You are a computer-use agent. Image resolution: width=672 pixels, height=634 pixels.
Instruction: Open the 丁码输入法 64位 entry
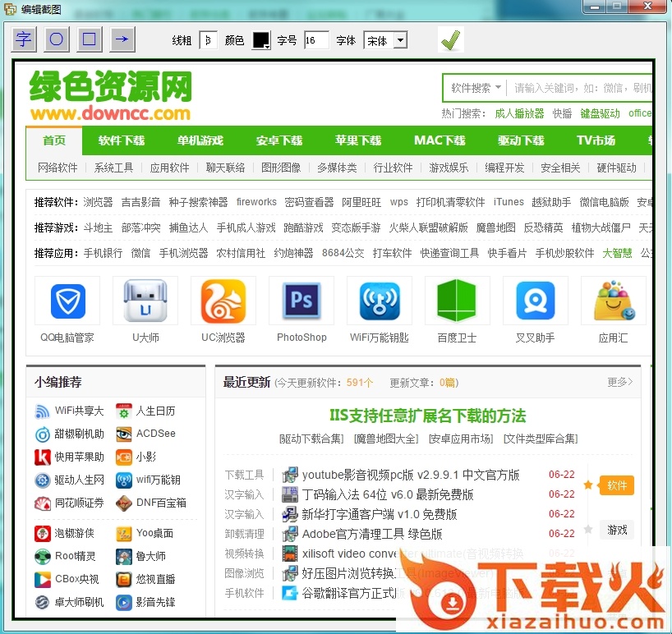click(388, 494)
